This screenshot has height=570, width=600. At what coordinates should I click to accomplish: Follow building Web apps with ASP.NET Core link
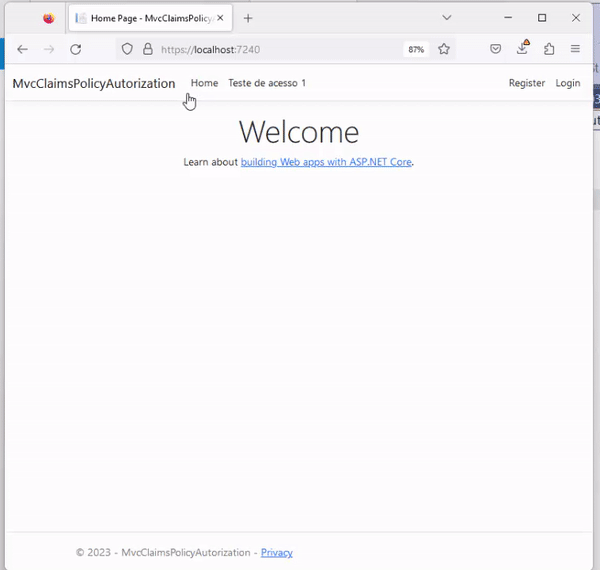point(326,162)
